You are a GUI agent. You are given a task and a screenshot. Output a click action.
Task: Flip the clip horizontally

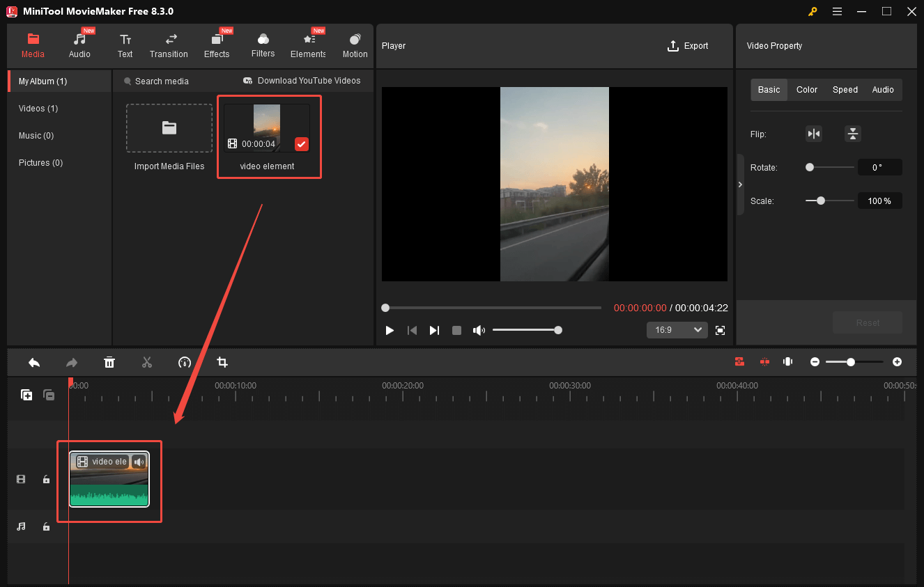tap(814, 134)
